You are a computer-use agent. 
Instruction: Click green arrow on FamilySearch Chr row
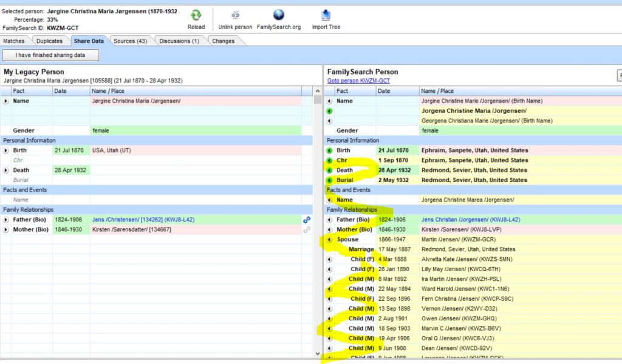pos(329,160)
